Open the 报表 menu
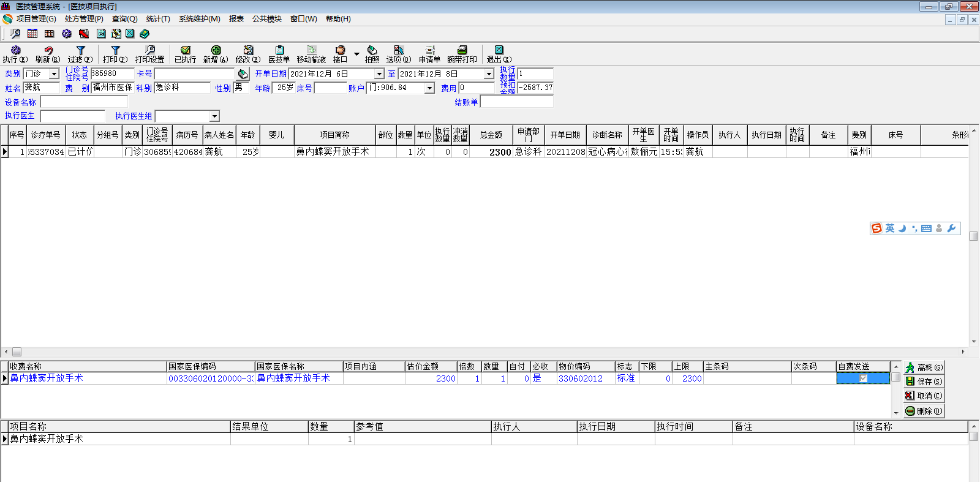 point(236,19)
